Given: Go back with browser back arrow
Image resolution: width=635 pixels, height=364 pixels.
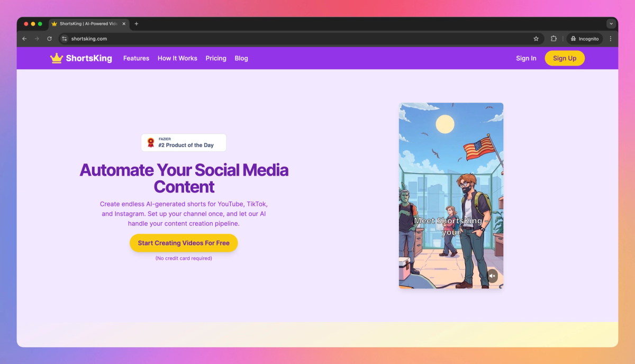Looking at the screenshot, I should click(x=24, y=39).
